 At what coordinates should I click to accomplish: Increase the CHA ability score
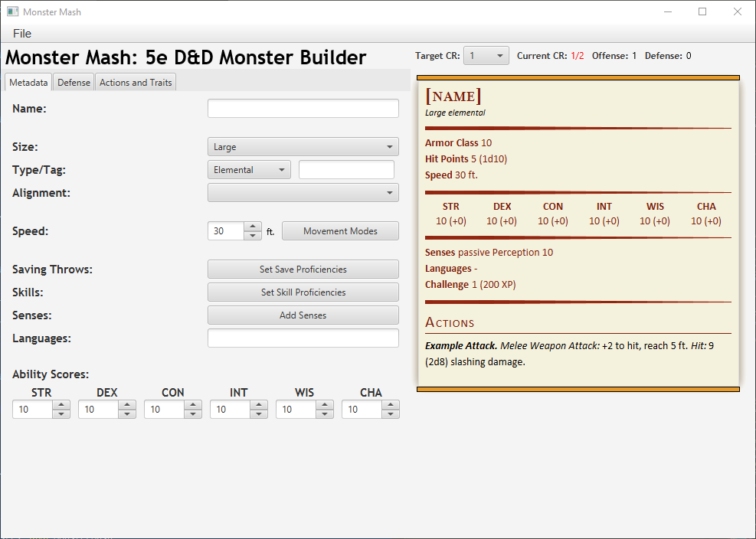391,405
